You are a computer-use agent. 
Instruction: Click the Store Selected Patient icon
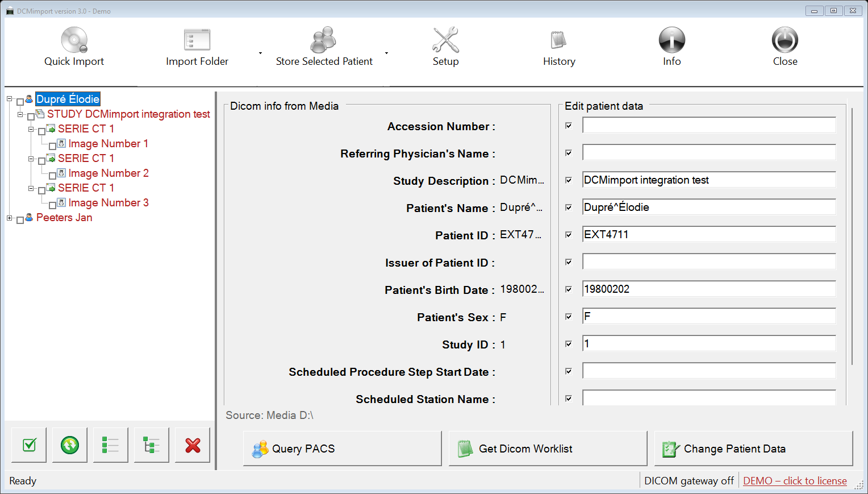[x=323, y=40]
